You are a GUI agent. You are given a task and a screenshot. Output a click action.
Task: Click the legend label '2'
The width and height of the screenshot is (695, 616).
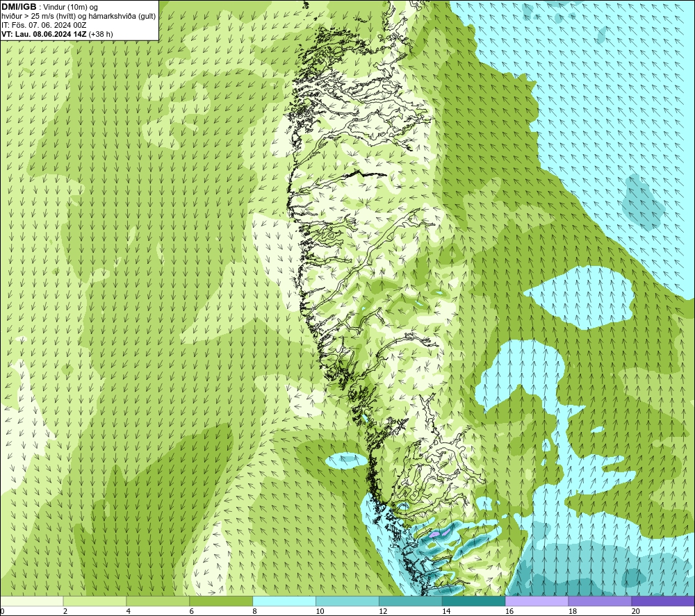65,611
